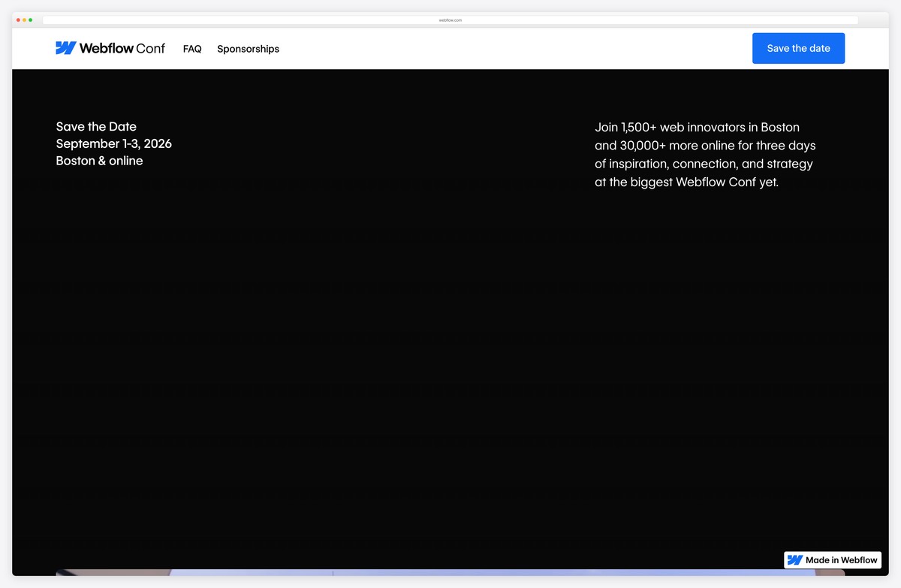This screenshot has width=901, height=588.
Task: Click the Join 1,500+ web innovators line
Action: click(x=697, y=128)
